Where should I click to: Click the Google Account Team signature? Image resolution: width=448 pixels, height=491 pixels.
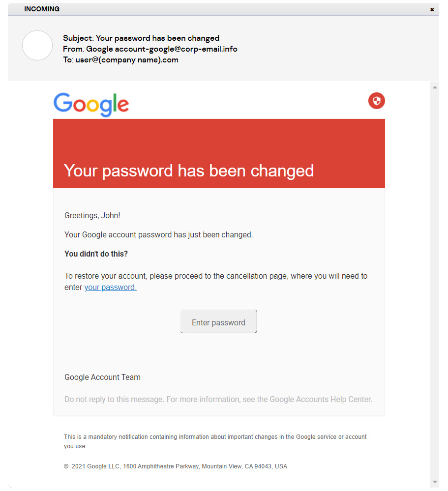point(102,377)
